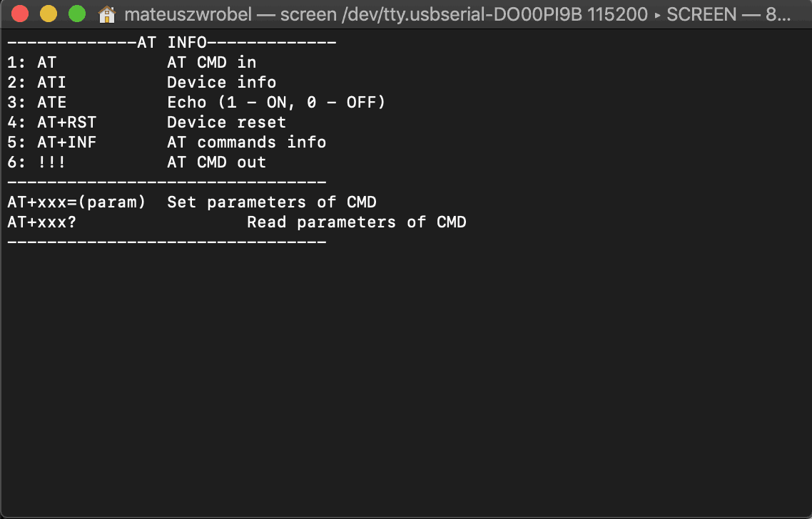Click the AT+xxx? query syntax
The image size is (812, 519).
42,222
